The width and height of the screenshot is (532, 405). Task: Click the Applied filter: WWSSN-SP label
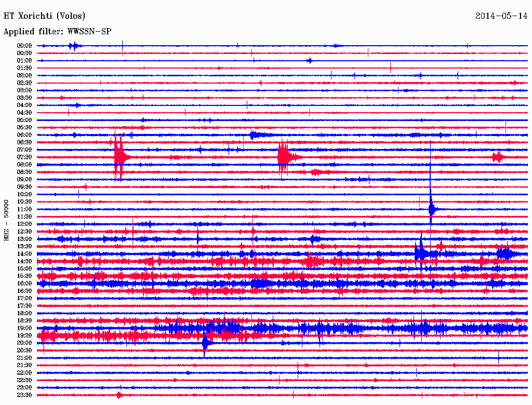57,32
